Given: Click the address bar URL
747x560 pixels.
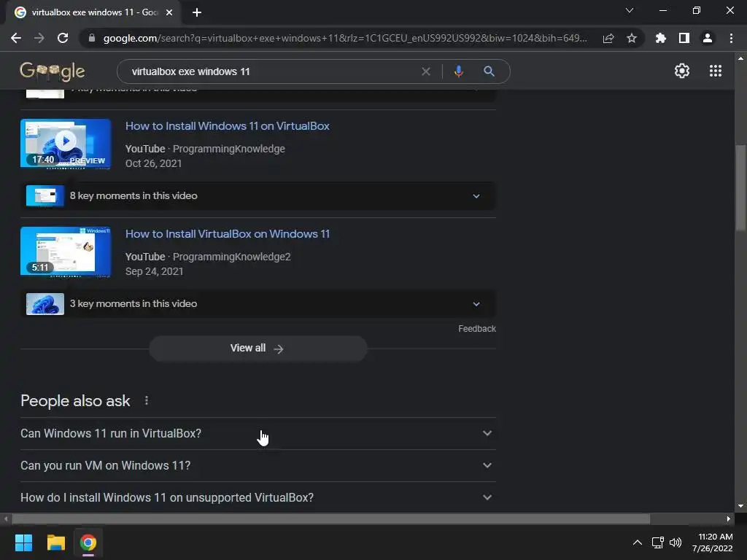Looking at the screenshot, I should pyautogui.click(x=345, y=38).
